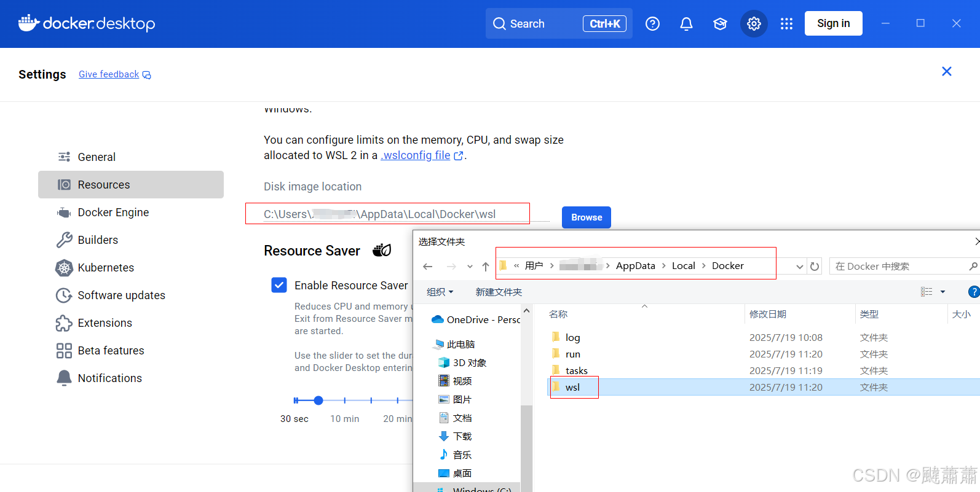Open dialog help question icon

974,292
